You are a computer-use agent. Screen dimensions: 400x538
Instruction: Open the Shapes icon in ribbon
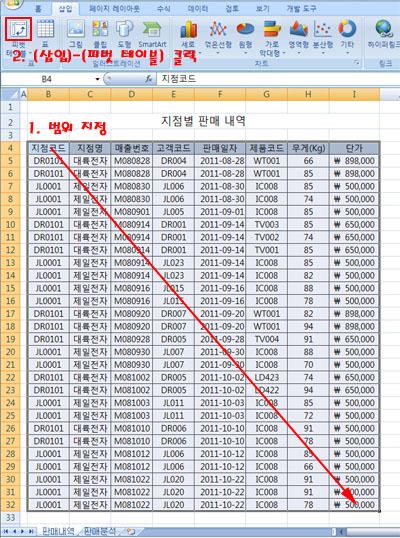tap(124, 29)
